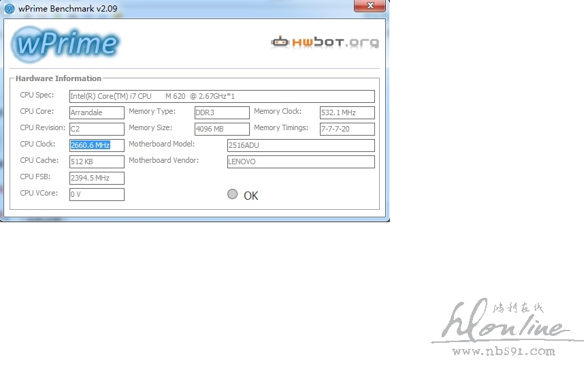Click the Motherboard Vendor field LENOVO

tap(301, 162)
